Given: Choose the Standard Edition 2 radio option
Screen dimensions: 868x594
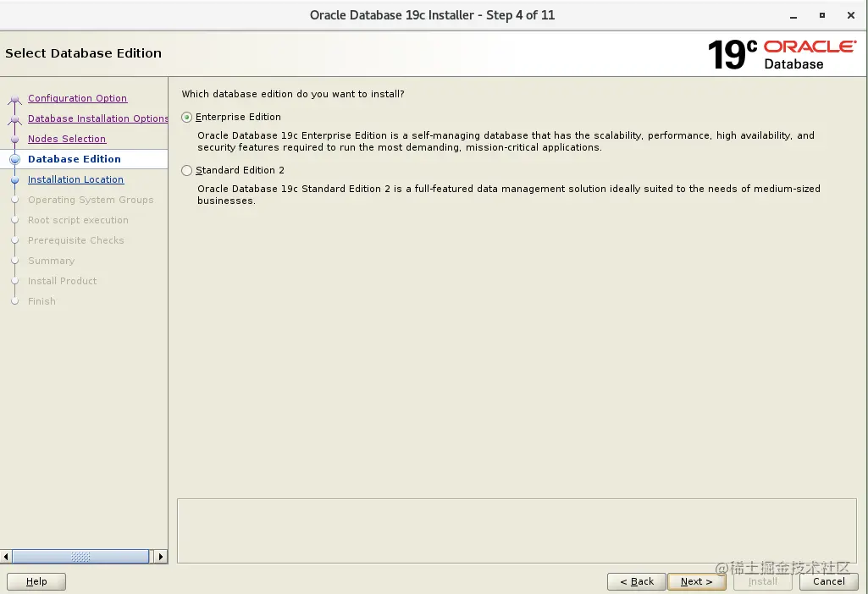Looking at the screenshot, I should (186, 170).
